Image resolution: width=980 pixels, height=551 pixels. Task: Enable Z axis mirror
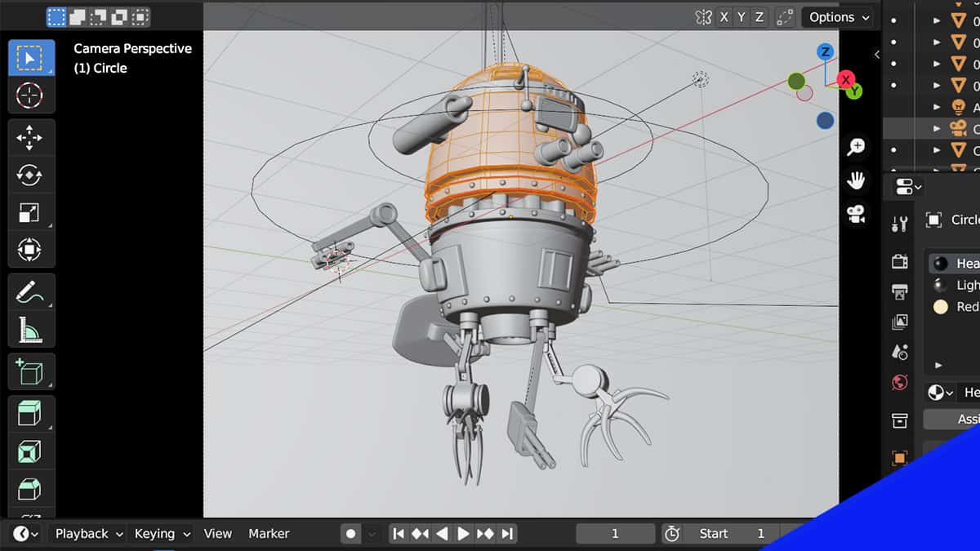(759, 17)
